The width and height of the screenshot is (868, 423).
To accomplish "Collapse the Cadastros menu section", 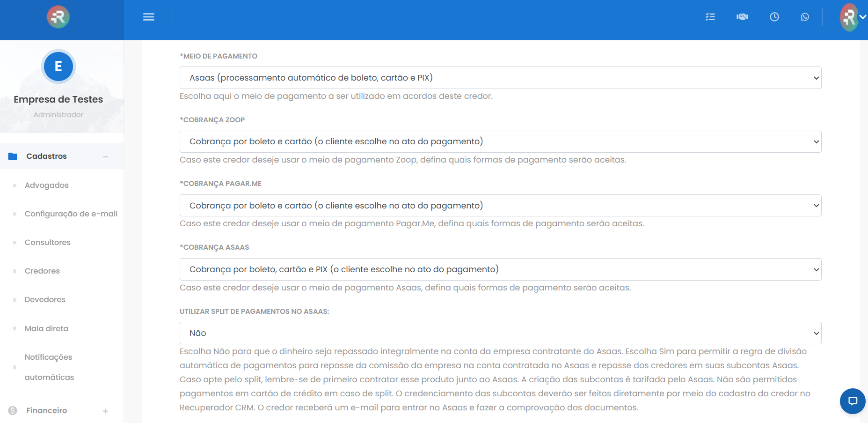I will pyautogui.click(x=105, y=156).
